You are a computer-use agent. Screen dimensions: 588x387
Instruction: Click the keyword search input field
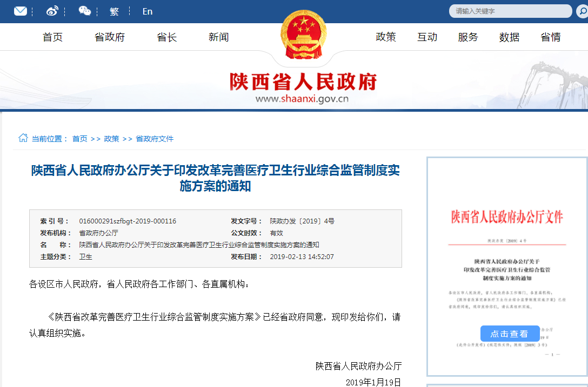(x=510, y=11)
